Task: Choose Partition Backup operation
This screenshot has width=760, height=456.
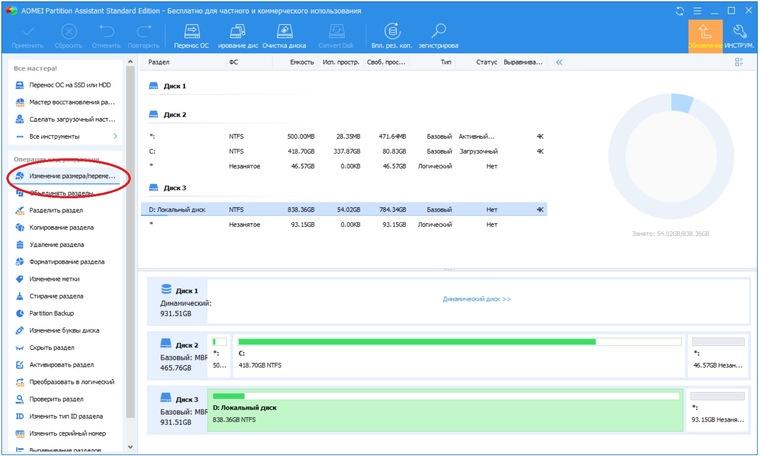Action: pyautogui.click(x=45, y=314)
